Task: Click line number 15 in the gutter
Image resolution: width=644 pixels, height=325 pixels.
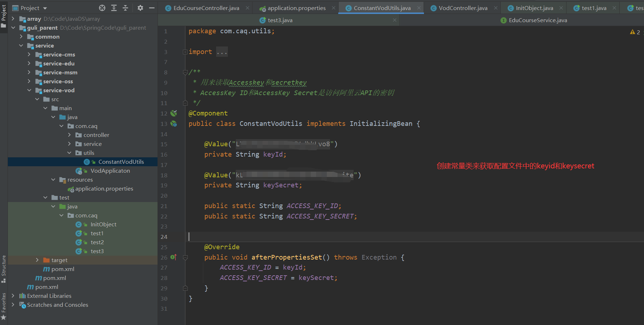Action: point(164,144)
